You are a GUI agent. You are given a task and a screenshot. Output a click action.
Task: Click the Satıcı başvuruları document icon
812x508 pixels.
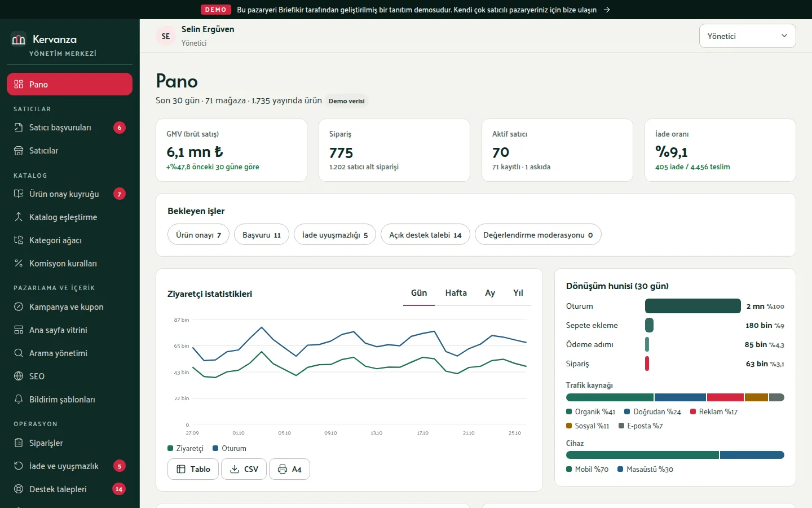click(x=19, y=128)
